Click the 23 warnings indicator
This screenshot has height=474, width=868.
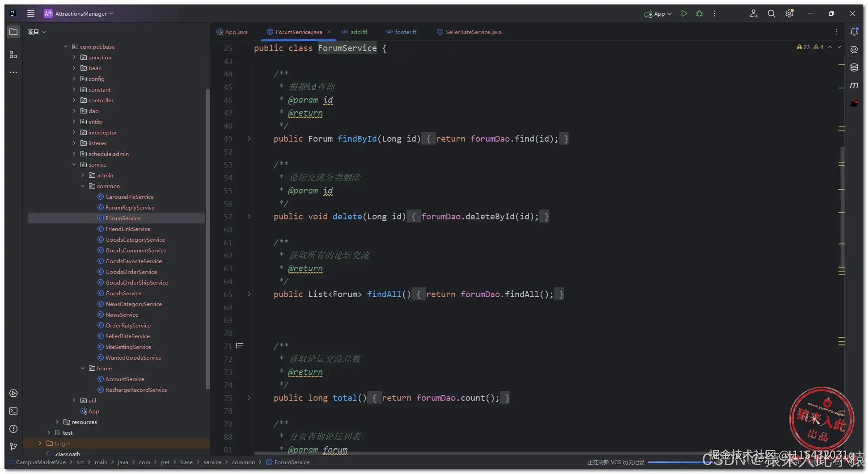(803, 47)
